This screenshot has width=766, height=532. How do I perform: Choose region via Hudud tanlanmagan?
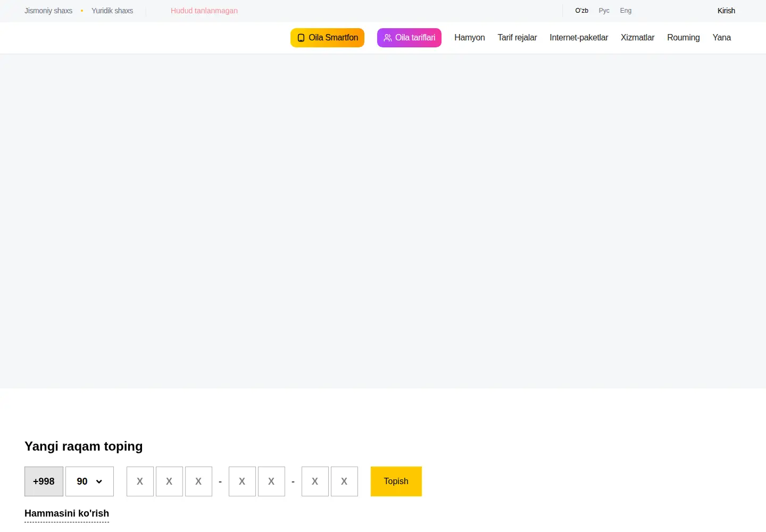click(204, 11)
